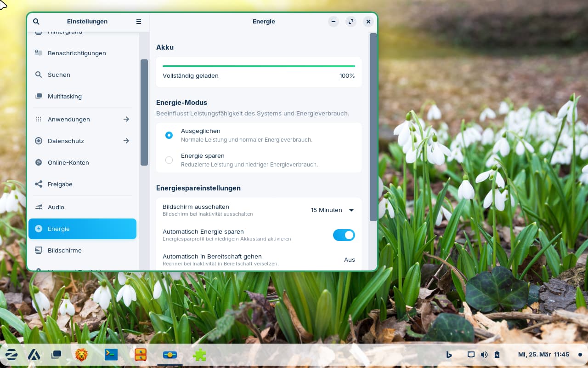Click the battery icon in system tray
588x368 pixels.
(497, 355)
